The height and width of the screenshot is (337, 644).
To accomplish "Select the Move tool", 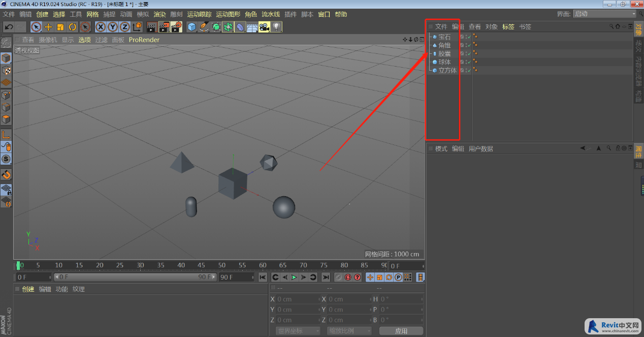I will point(48,27).
